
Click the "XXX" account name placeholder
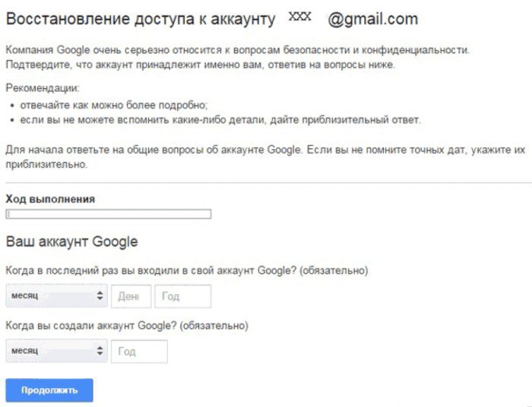299,16
